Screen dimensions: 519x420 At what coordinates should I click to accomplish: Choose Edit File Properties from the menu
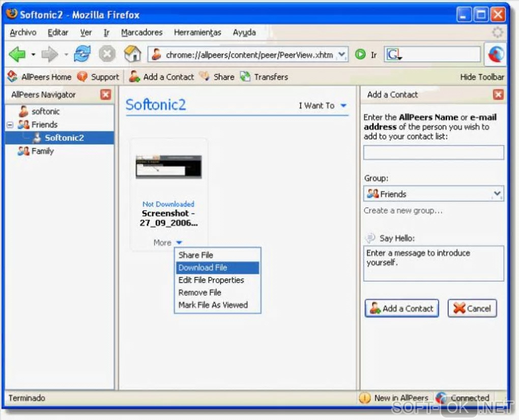click(x=217, y=280)
